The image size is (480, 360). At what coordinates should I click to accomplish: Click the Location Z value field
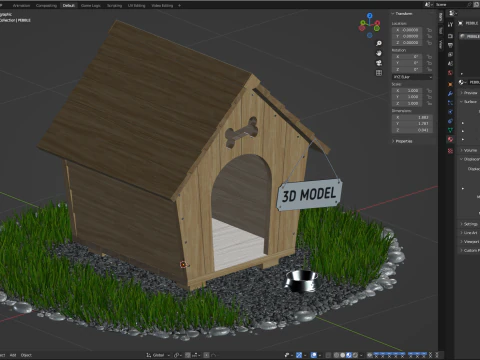click(407, 43)
